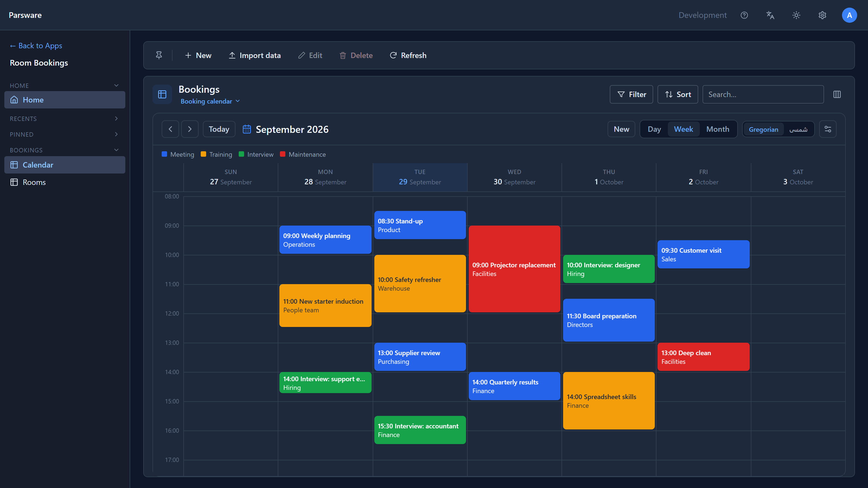Click the calendar date picker icon
Screen dimensions: 868x488
247,129
